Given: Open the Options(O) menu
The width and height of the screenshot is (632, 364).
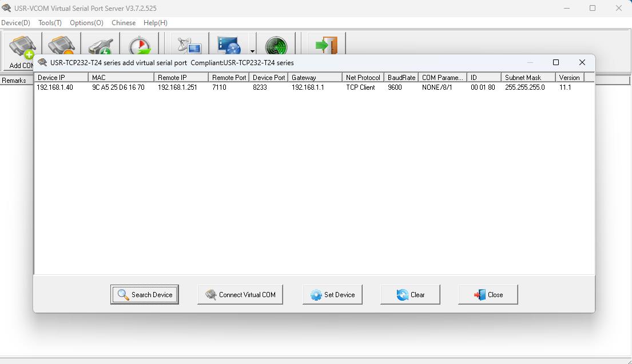Looking at the screenshot, I should coord(87,22).
